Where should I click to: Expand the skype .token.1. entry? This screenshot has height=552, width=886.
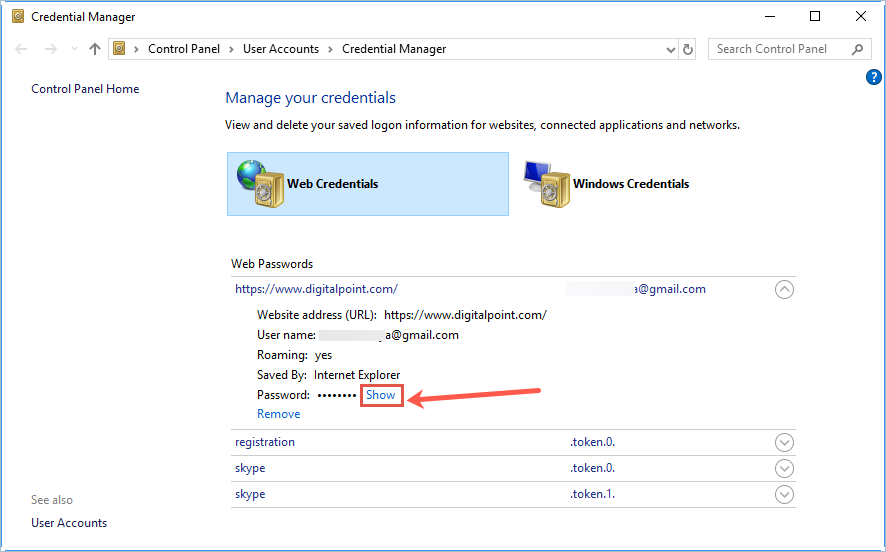pyautogui.click(x=784, y=494)
